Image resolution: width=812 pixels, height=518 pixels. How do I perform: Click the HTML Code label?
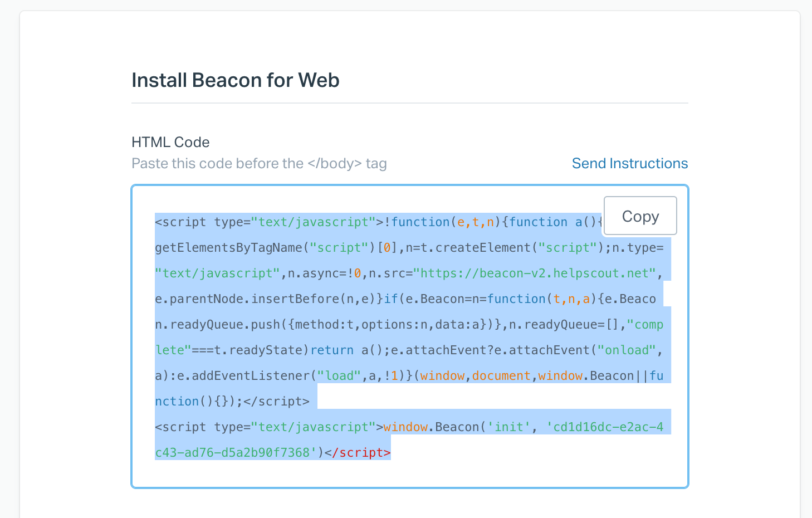(170, 142)
